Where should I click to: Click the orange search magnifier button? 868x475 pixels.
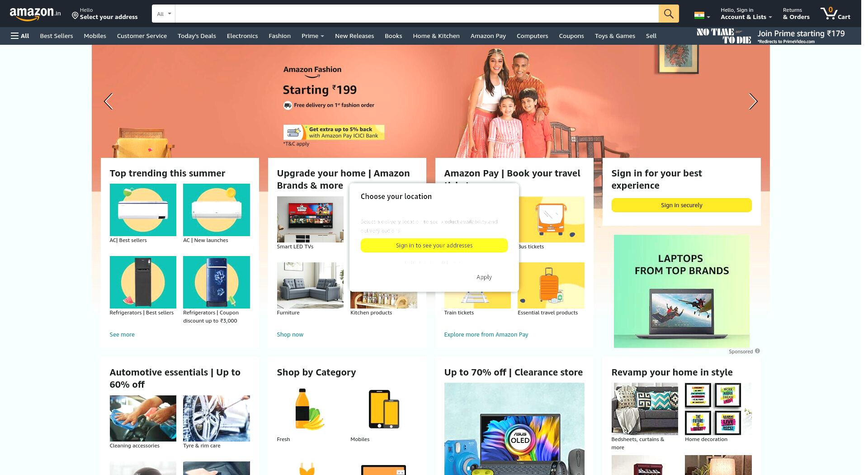[669, 14]
